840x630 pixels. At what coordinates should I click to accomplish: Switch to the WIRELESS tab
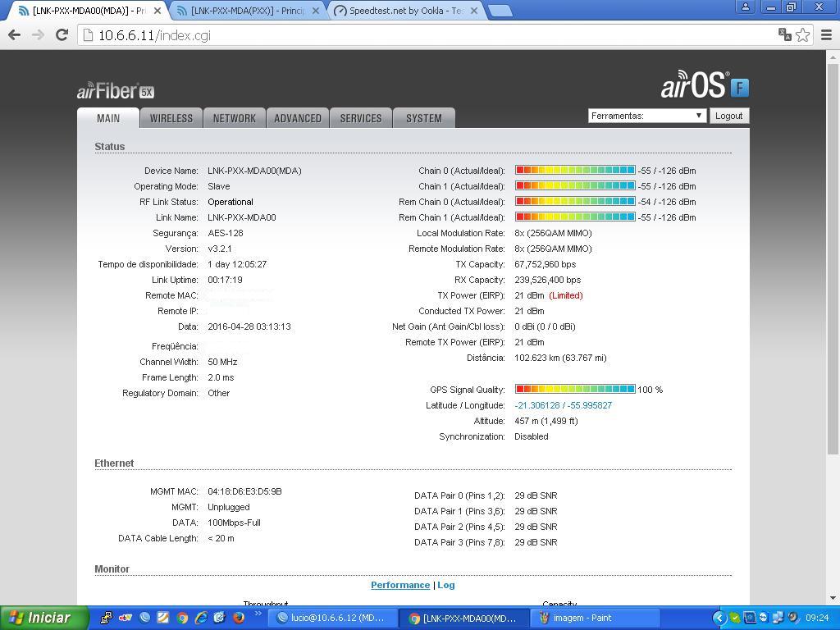point(171,118)
